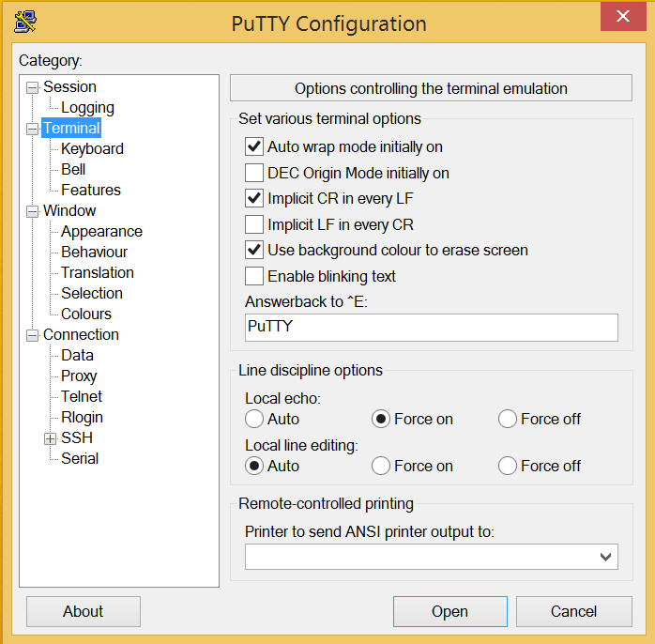655x644 pixels.
Task: Collapse the Window tree node
Action: pos(32,211)
